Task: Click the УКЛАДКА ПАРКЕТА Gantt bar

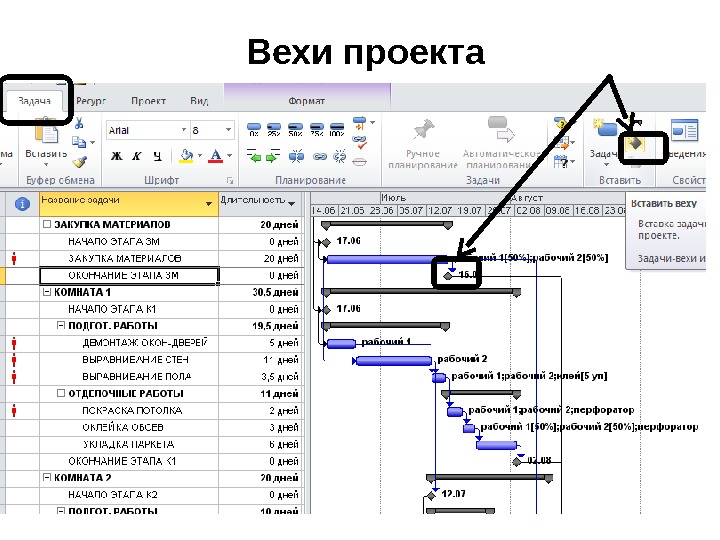Action: (x=496, y=445)
